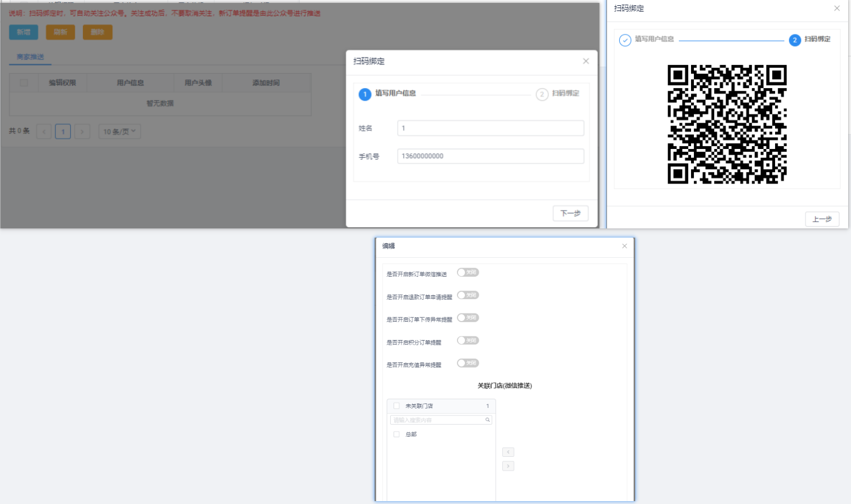The height and width of the screenshot is (504, 851).
Task: Click the search magnifier icon in store list
Action: [487, 420]
